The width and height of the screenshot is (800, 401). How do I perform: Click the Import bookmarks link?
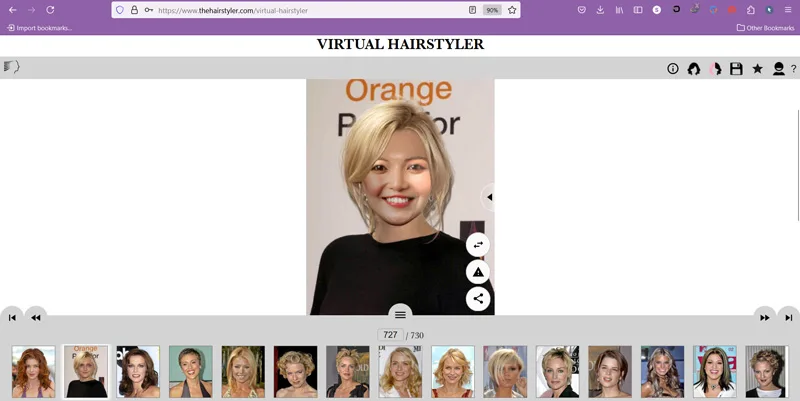pos(39,28)
